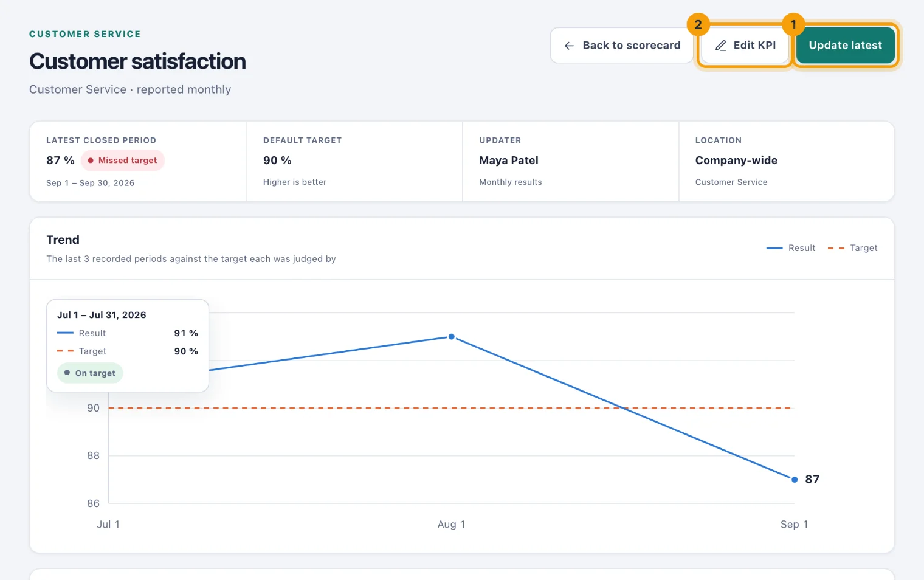Click the '91 %' Result value in tooltip
Screen dimensions: 924x580
186,333
